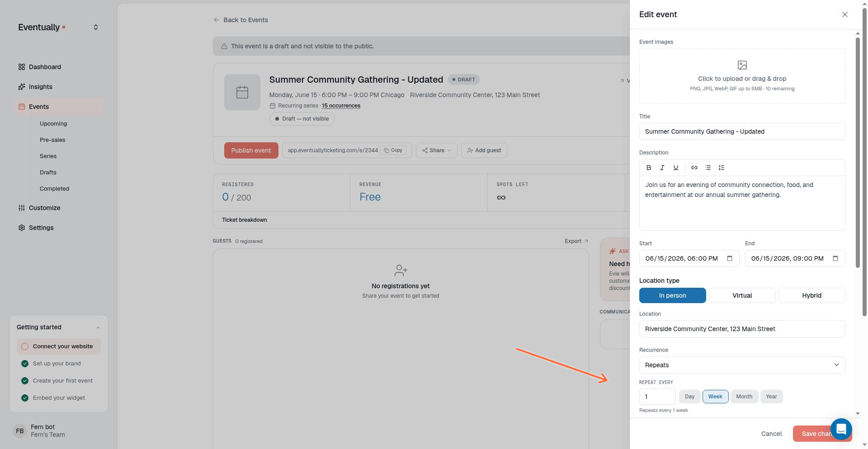Screen dimensions: 868x449
Task: Apply italic formatting in description toolbar
Action: pyautogui.click(x=662, y=168)
